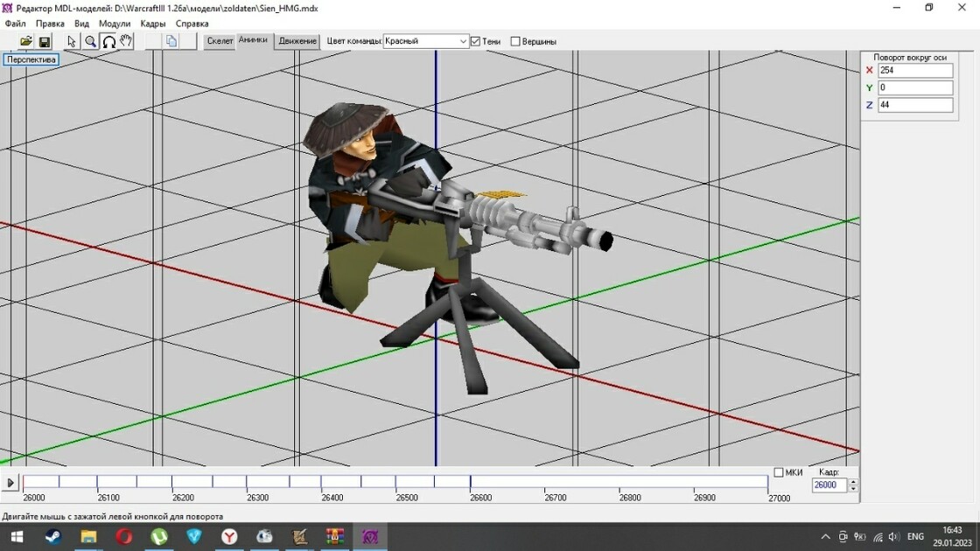The height and width of the screenshot is (551, 980).
Task: Switch to the Анимки tab
Action: coord(253,40)
